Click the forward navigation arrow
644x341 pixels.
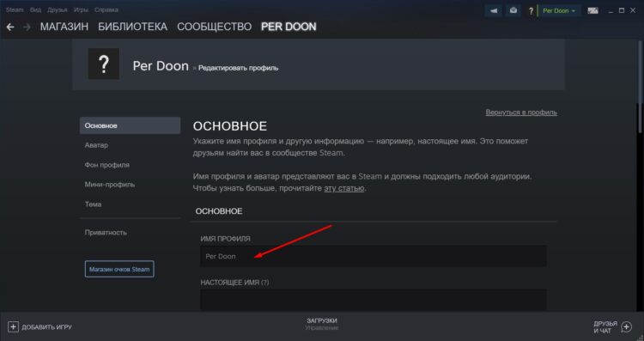click(27, 27)
